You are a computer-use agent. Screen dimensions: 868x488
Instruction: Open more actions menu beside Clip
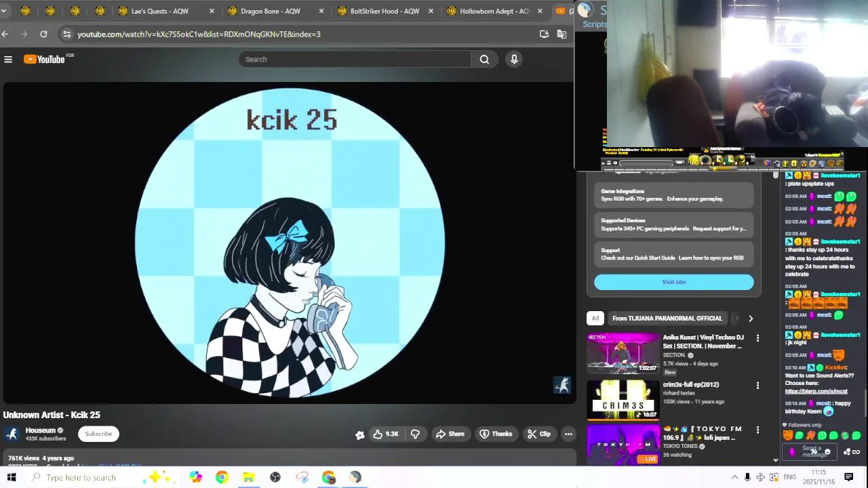coord(568,434)
